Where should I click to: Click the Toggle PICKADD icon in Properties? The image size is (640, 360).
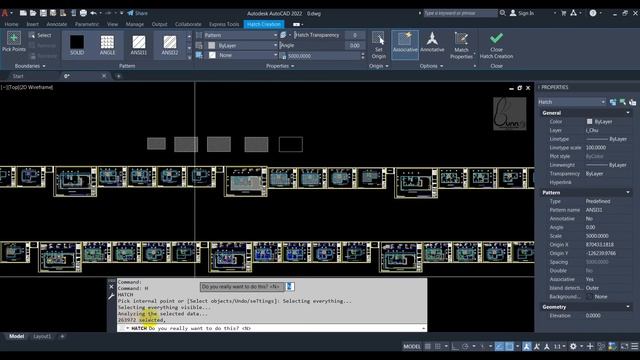pos(613,102)
